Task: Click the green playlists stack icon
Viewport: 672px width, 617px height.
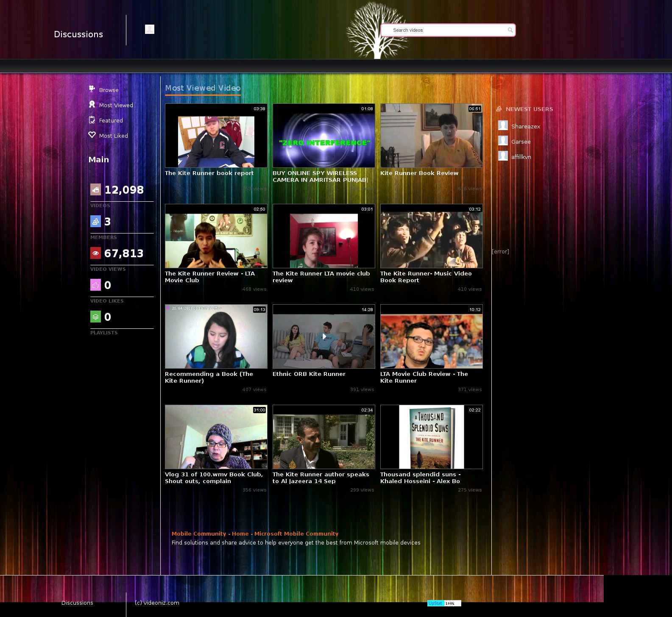Action: (x=95, y=317)
